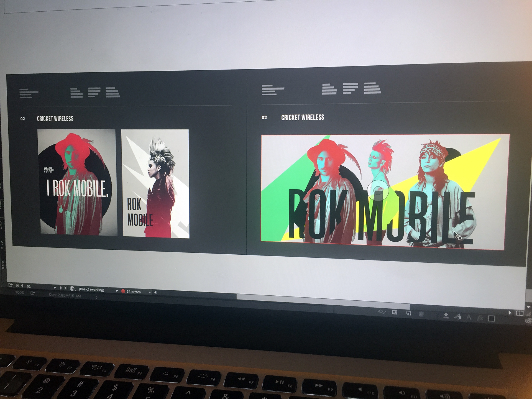Click the eye-and-brush override icon
The width and height of the screenshot is (532, 399).
382,312
